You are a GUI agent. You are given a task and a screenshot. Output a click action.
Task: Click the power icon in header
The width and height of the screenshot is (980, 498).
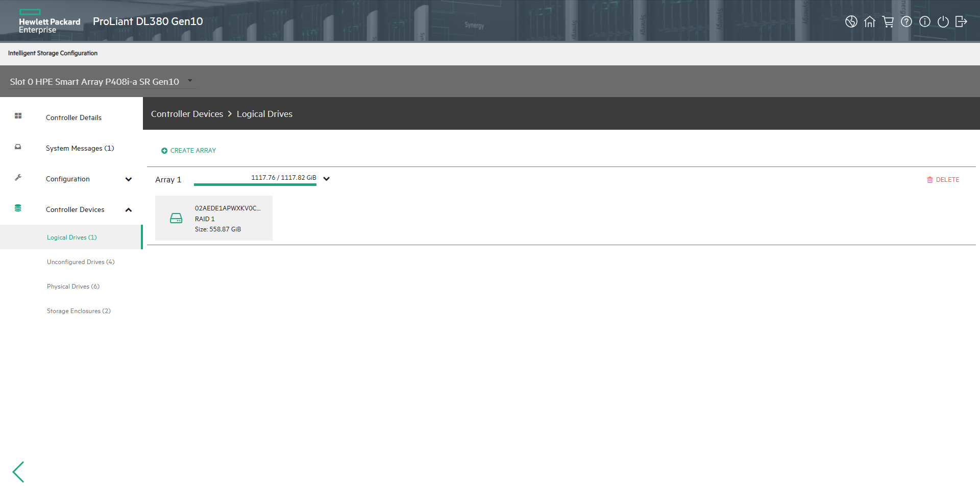click(943, 21)
